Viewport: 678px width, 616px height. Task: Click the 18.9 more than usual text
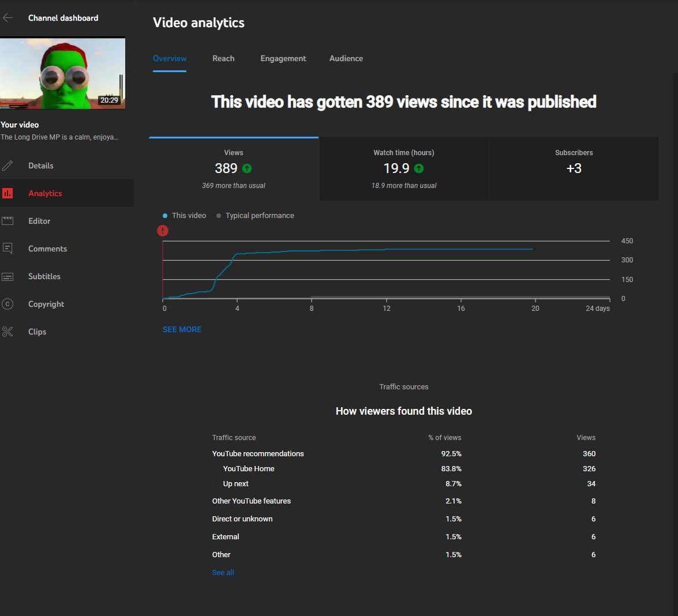click(404, 186)
